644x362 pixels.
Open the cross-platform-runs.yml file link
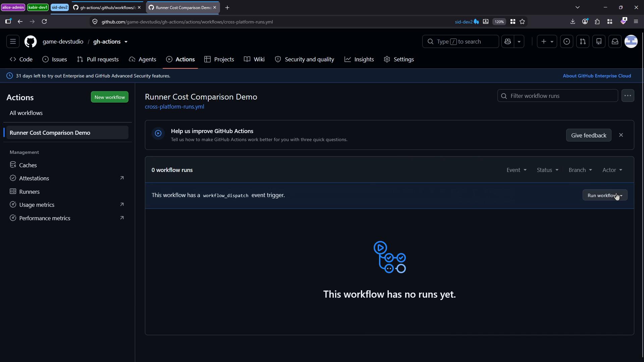click(174, 107)
